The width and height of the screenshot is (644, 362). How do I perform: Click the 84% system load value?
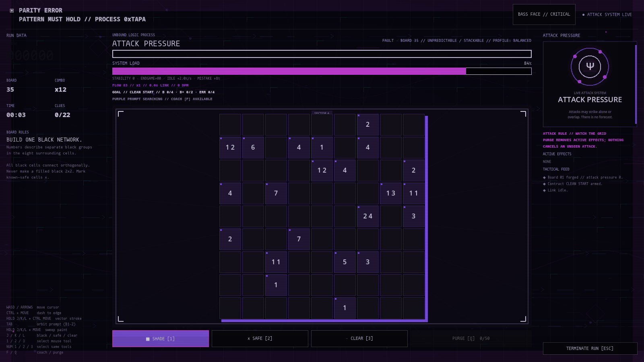[528, 64]
